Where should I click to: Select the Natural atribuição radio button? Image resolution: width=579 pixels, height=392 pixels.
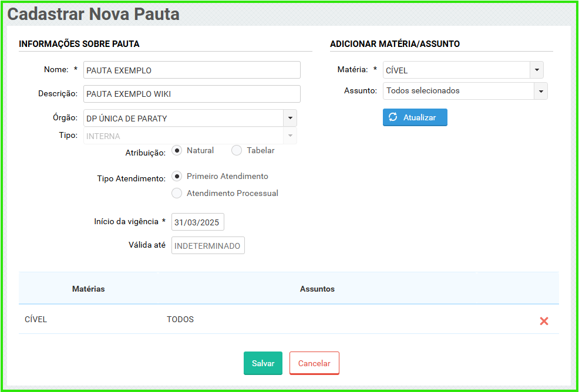[x=177, y=151]
